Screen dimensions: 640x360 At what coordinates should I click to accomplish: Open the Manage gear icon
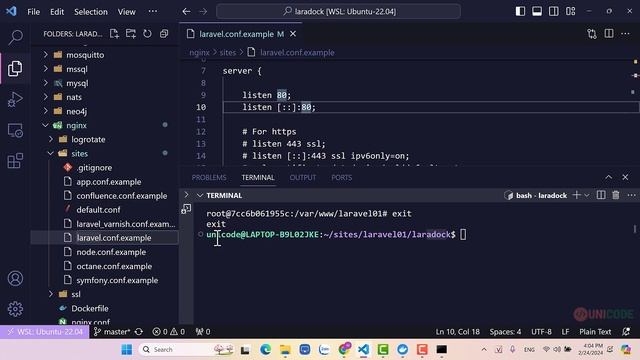click(x=15, y=309)
